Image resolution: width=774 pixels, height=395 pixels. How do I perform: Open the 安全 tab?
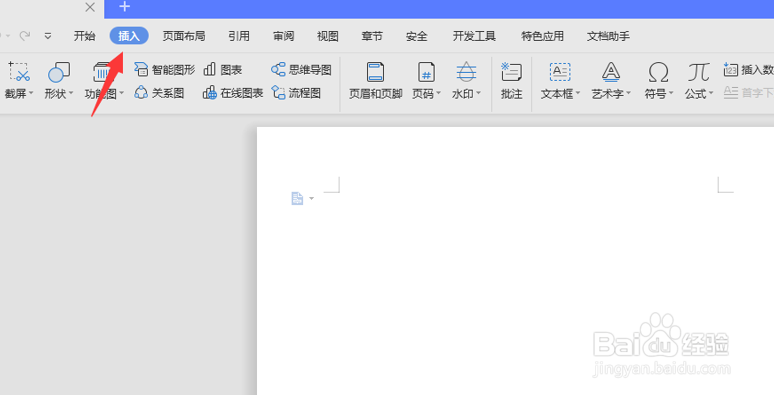(417, 36)
